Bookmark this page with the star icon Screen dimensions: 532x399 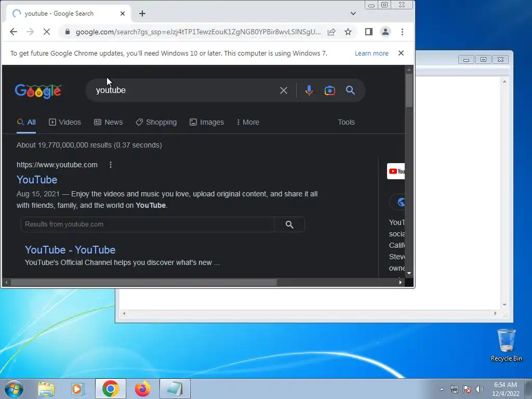tap(348, 32)
